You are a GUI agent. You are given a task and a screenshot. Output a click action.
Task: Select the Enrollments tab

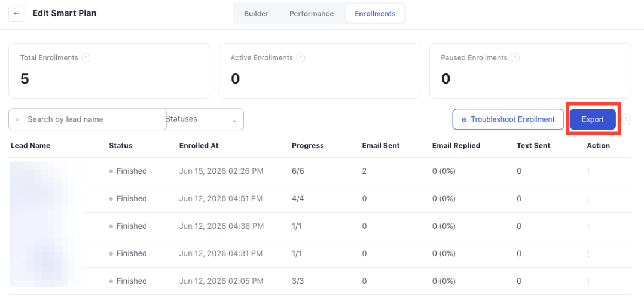coord(375,14)
